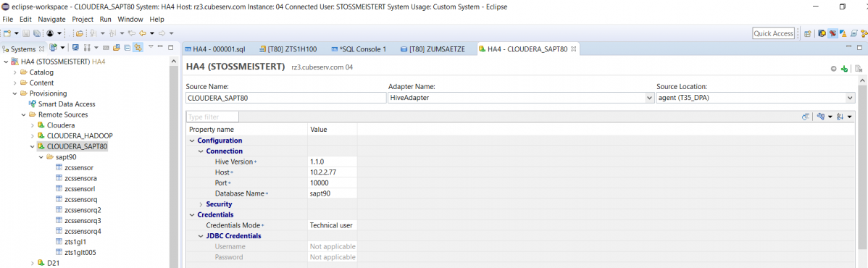The height and width of the screenshot is (268, 868).
Task: Click the Forward arrow toolbar icon
Action: pos(162,33)
